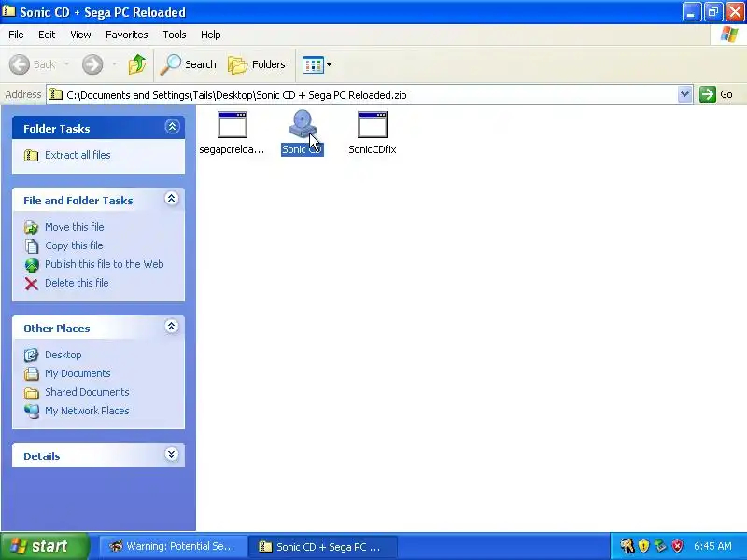Open the Tools menu

175,35
